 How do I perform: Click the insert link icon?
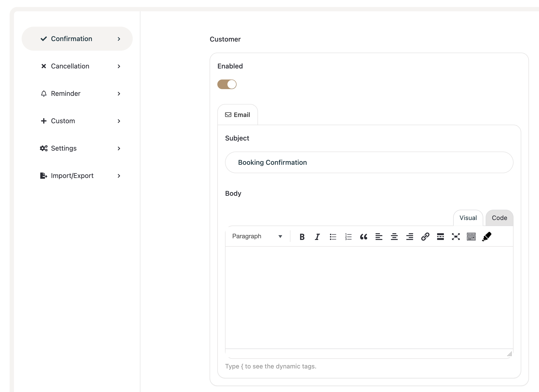click(425, 237)
